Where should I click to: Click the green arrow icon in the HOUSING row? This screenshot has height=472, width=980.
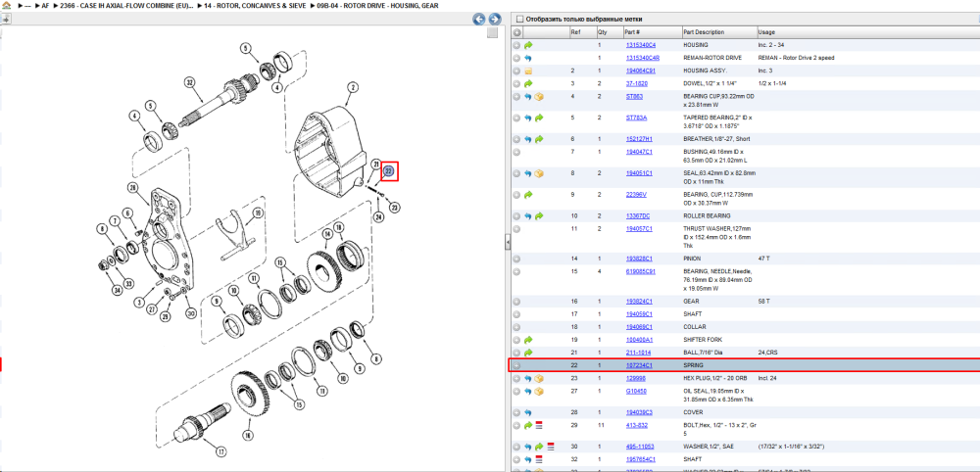click(529, 46)
